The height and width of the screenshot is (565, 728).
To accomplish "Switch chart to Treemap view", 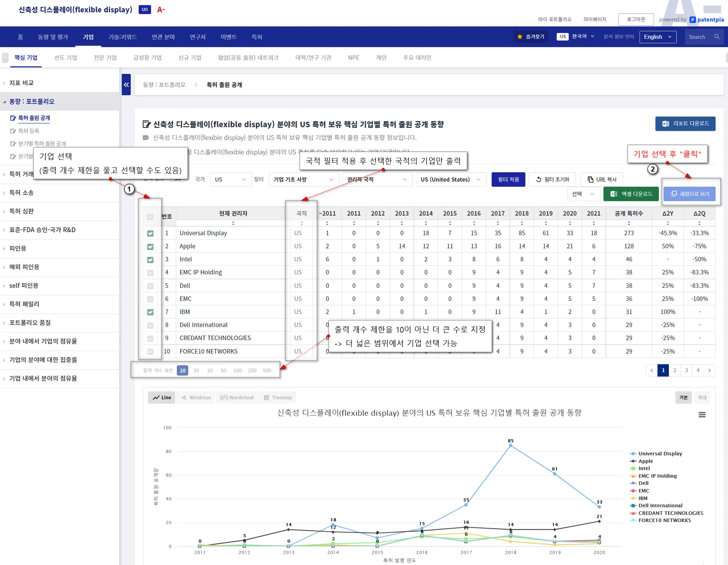I will point(278,398).
